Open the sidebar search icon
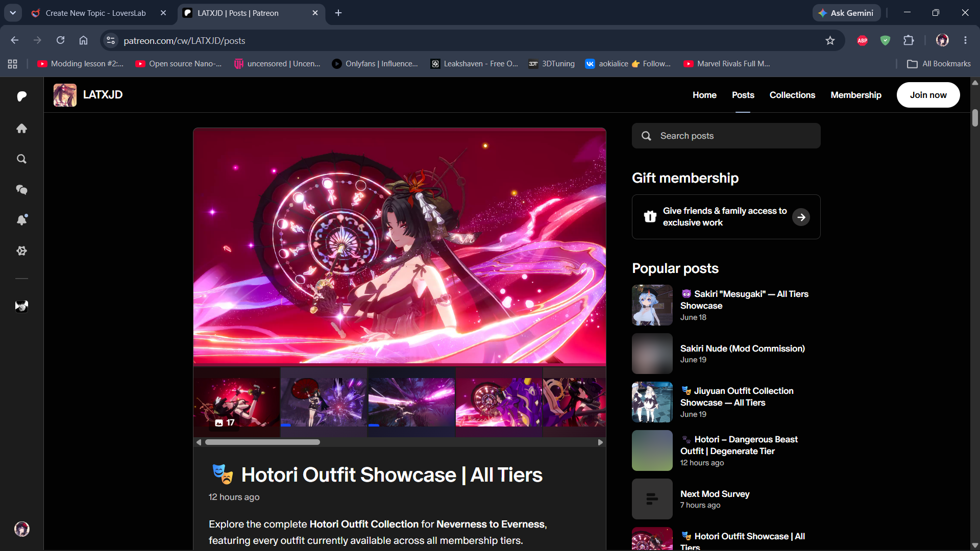This screenshot has height=551, width=980. [x=21, y=159]
